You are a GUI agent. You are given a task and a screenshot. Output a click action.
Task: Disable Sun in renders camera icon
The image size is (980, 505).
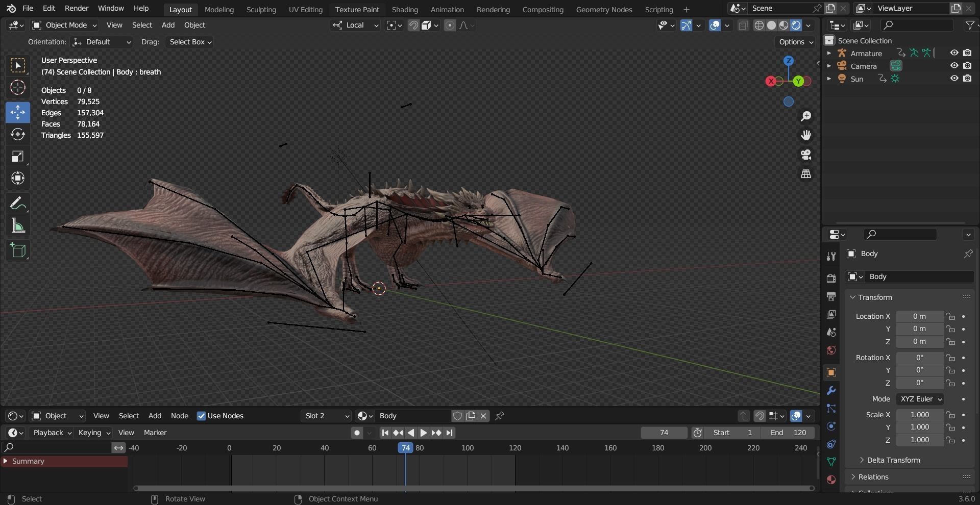[967, 78]
